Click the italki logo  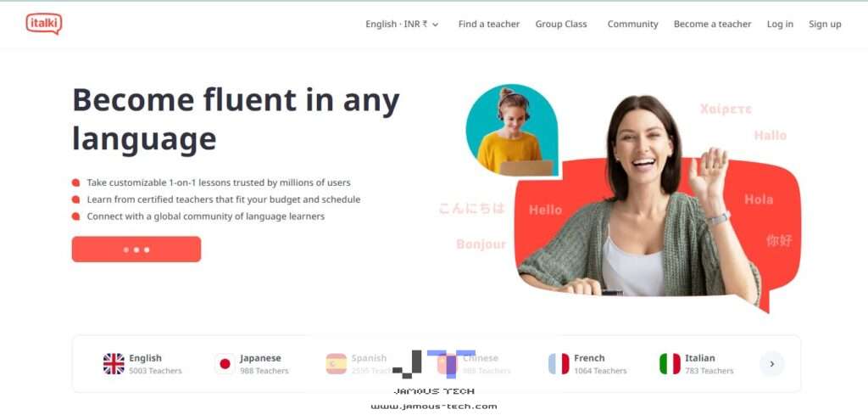click(44, 24)
